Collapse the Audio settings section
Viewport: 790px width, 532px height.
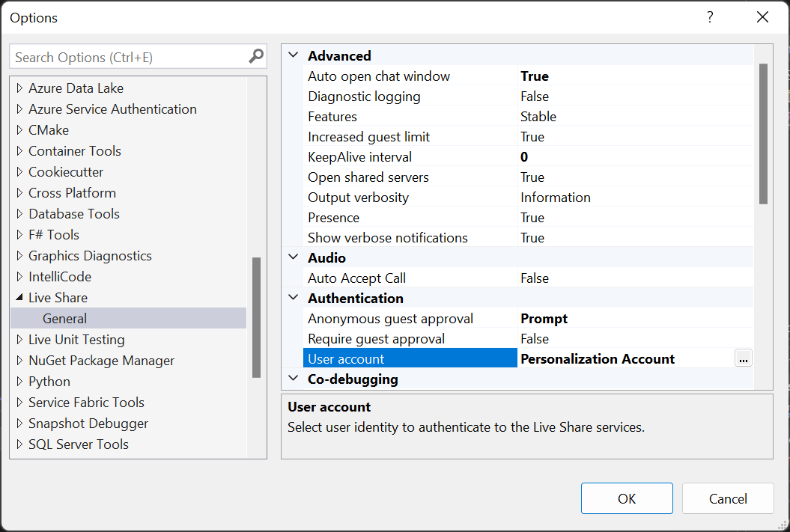(x=293, y=257)
